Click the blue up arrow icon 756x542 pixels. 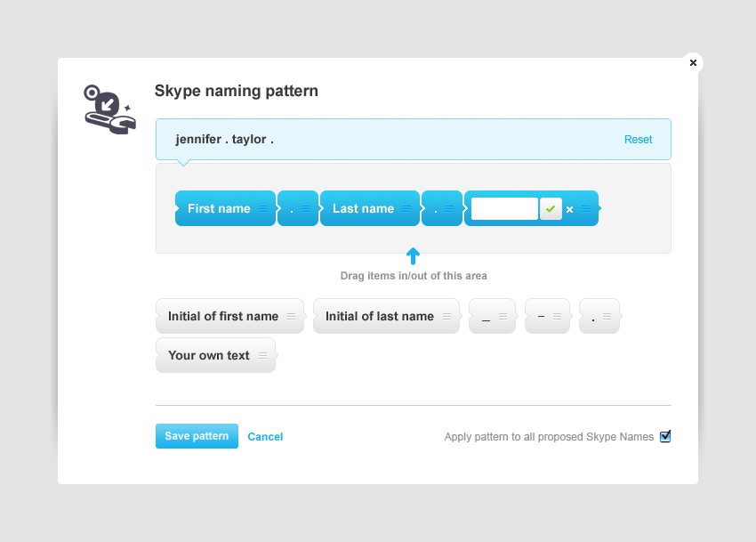tap(413, 256)
